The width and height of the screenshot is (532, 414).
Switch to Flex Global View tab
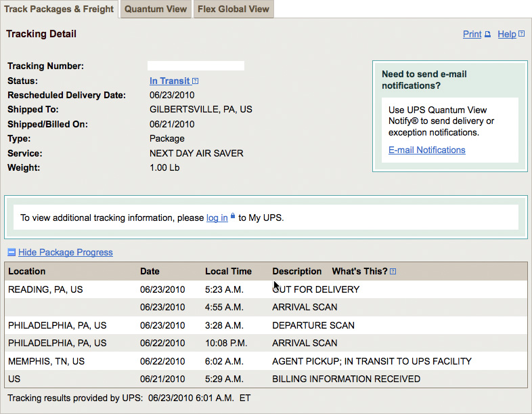(x=234, y=9)
